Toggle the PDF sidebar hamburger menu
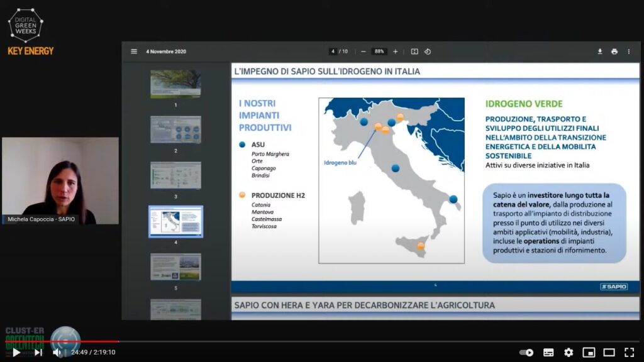This screenshot has width=644, height=362. tap(134, 52)
